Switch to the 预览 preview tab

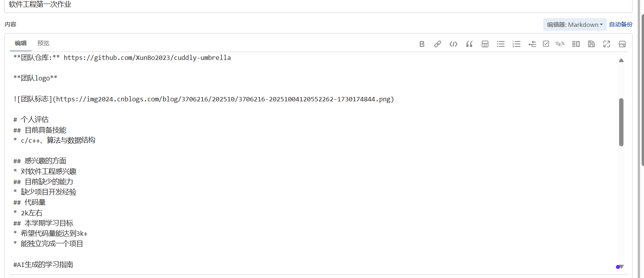pos(43,43)
